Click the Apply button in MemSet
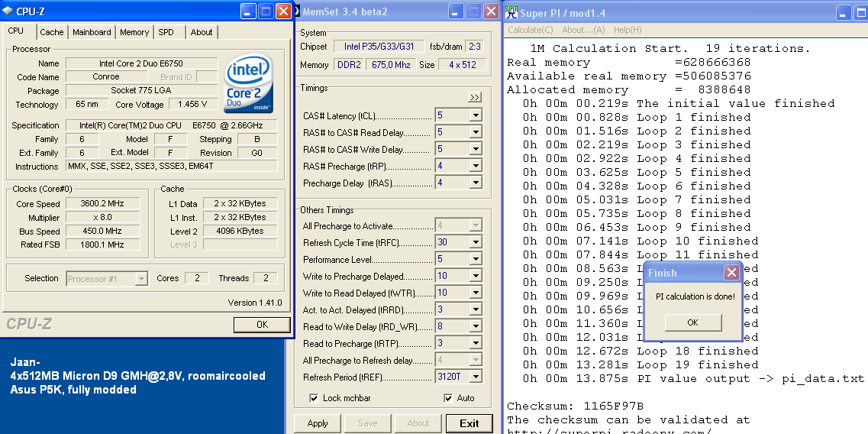 (317, 423)
